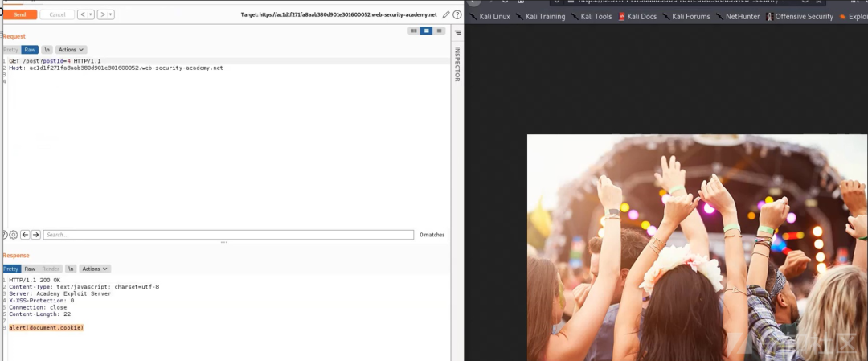This screenshot has height=361, width=868.
Task: Open the forward-history dropdown arrow
Action: (111, 15)
